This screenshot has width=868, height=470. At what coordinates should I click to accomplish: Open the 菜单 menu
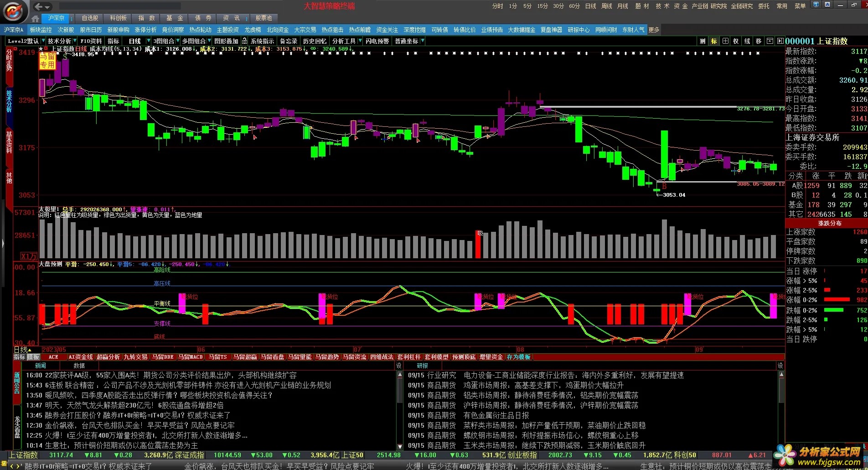click(800, 6)
